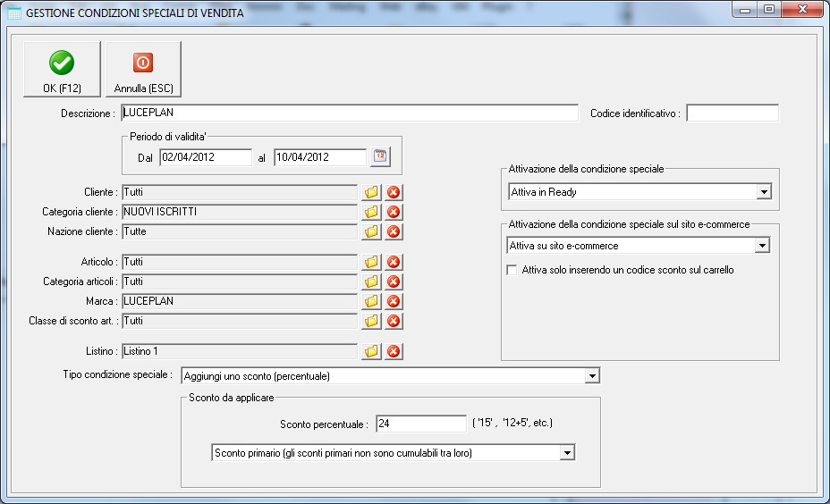
Task: Click the Cliente field showing Tutti
Action: pos(240,192)
